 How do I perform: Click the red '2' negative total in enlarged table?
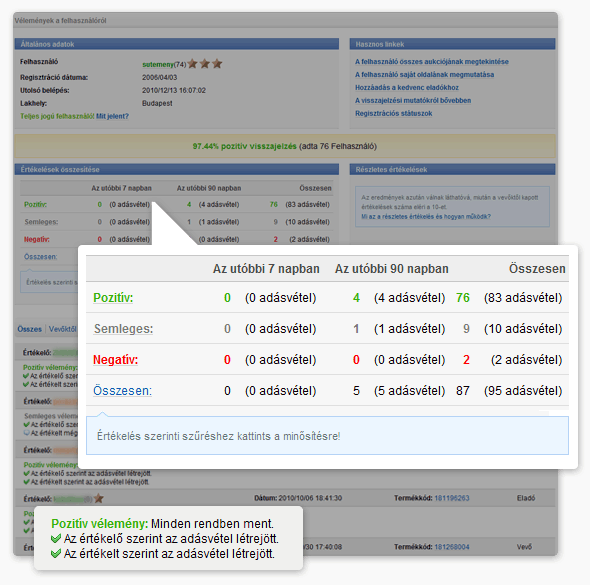(x=466, y=360)
